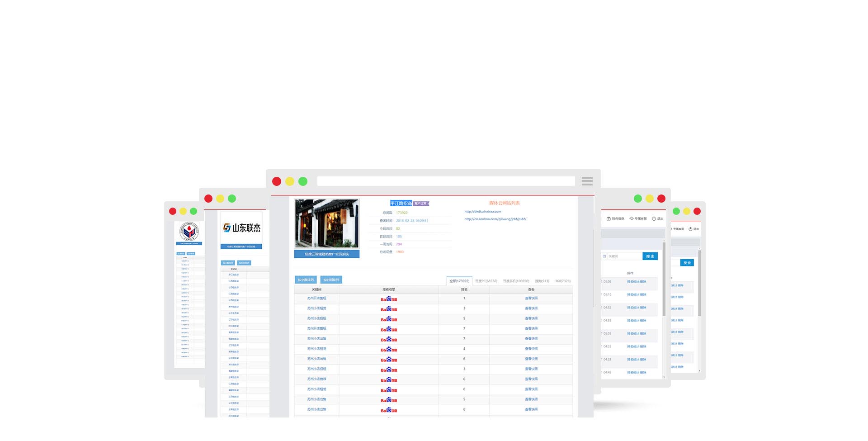The height and width of the screenshot is (441, 868).
Task: Select the query time 2018-02-28 16:29:51
Action: [412, 221]
